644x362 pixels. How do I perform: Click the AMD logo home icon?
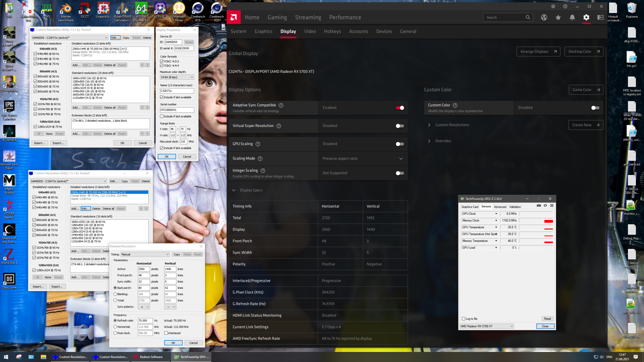tap(234, 17)
